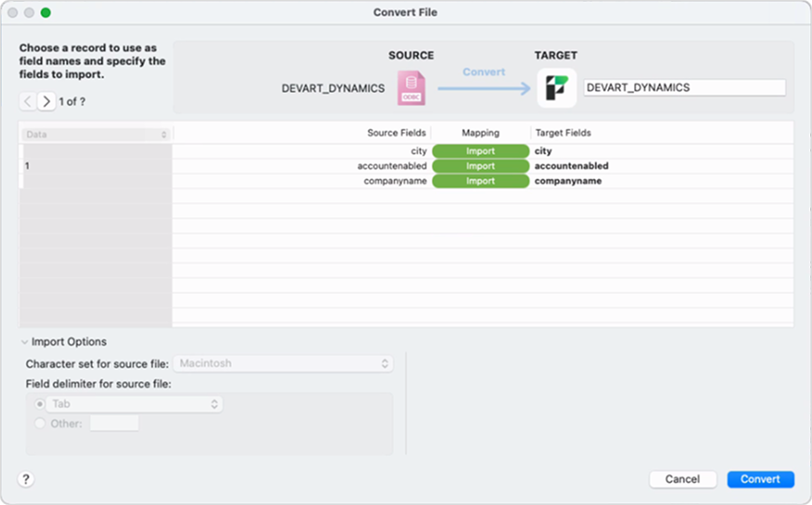The height and width of the screenshot is (505, 812).
Task: Select the accountenabled target field
Action: pos(571,166)
